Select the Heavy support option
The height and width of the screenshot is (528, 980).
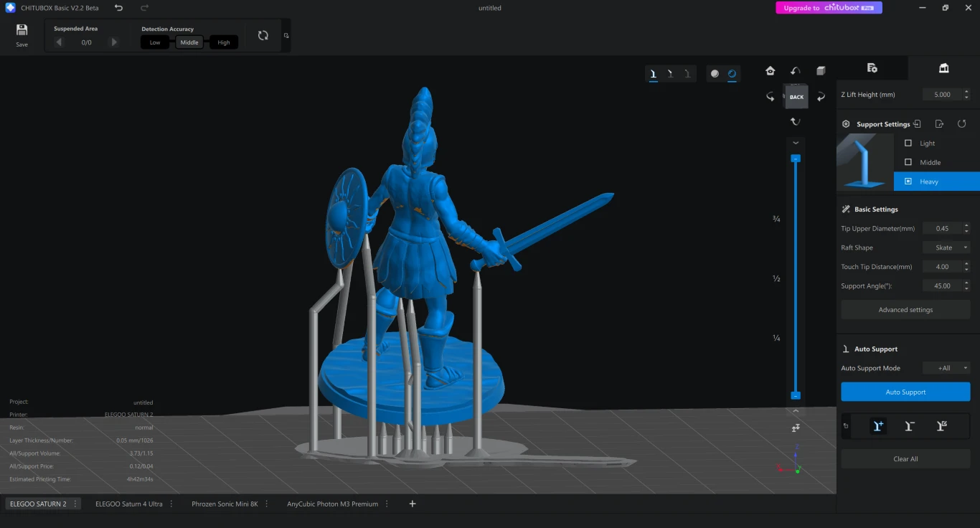tap(937, 181)
